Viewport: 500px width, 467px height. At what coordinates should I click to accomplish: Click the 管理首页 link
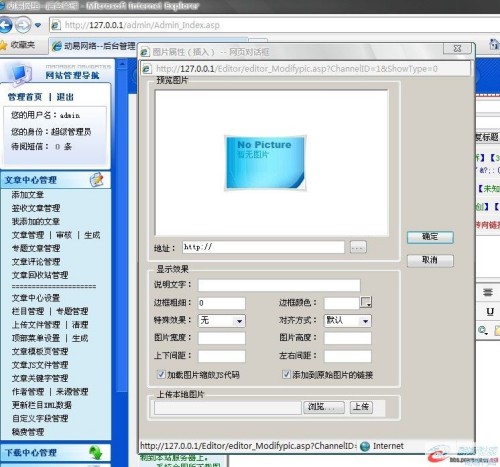(25, 97)
